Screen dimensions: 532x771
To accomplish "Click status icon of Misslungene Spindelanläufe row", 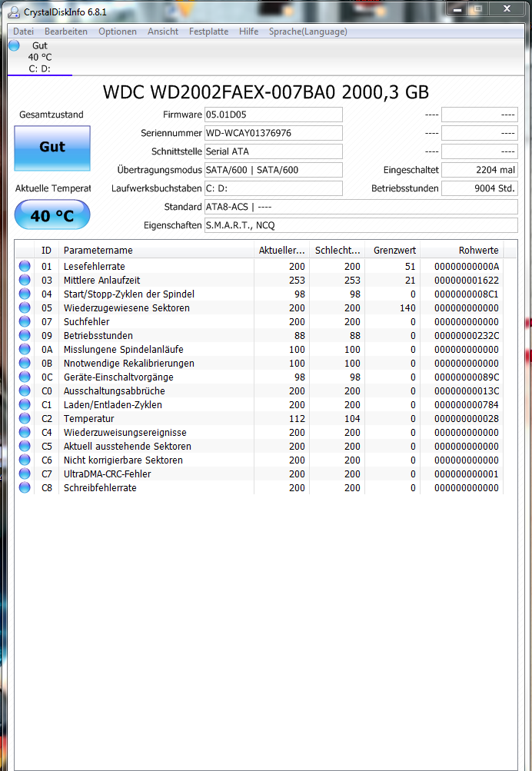I will pyautogui.click(x=25, y=349).
